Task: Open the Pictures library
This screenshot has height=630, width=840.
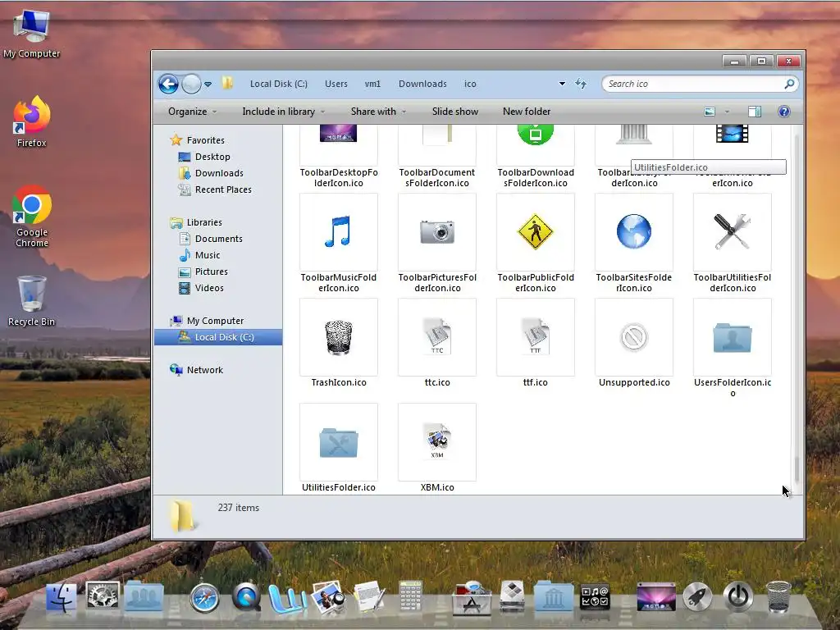Action: pos(211,272)
